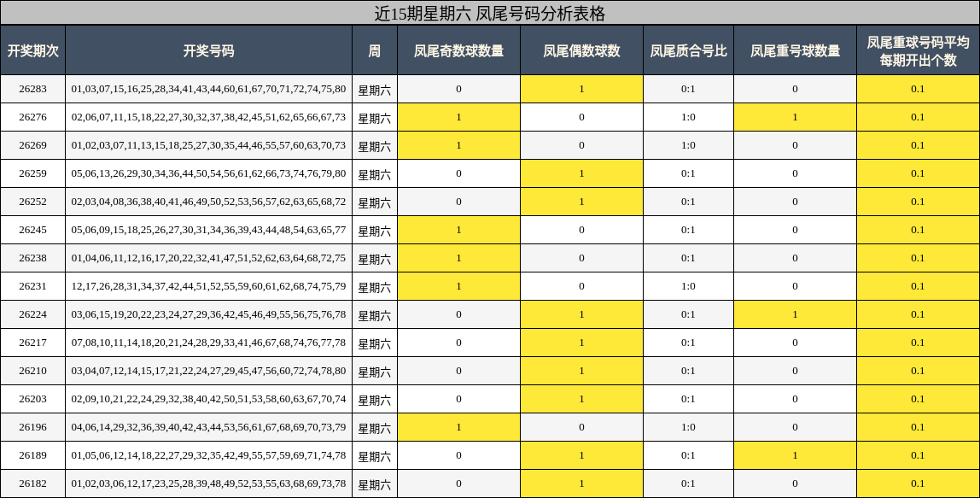This screenshot has width=980, height=498.
Task: Click period number 26210
Action: click(x=32, y=371)
